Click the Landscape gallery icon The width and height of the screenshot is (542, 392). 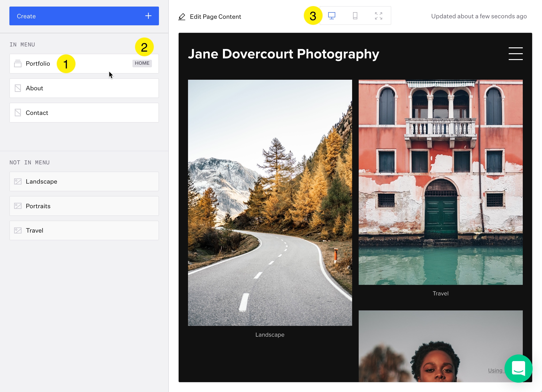pyautogui.click(x=18, y=181)
